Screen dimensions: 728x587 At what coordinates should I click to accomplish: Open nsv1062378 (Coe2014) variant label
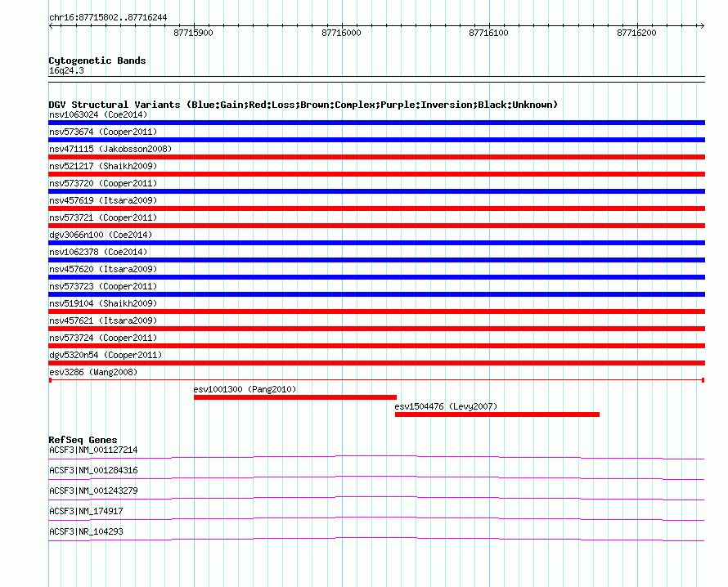click(x=98, y=252)
